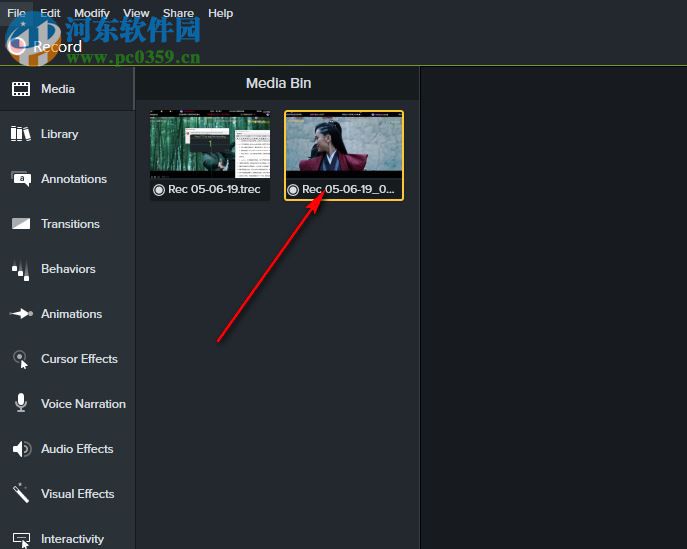This screenshot has height=549, width=687.
Task: Open the Interactivity tab label
Action: click(73, 539)
